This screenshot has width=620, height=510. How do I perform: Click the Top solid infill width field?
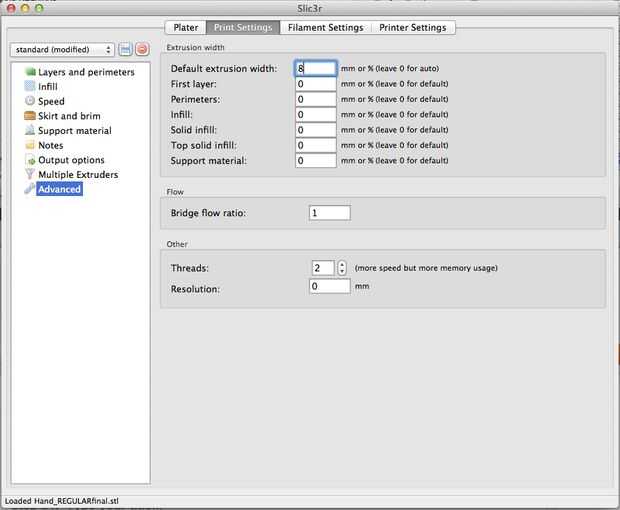[316, 145]
